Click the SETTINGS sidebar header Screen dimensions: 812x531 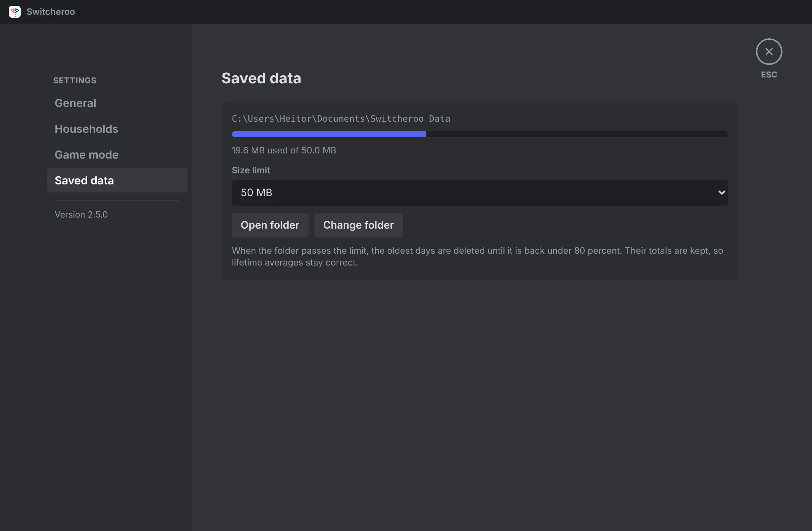75,80
